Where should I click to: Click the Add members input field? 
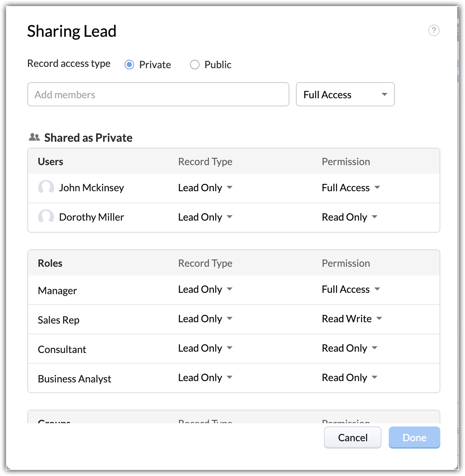coord(158,95)
